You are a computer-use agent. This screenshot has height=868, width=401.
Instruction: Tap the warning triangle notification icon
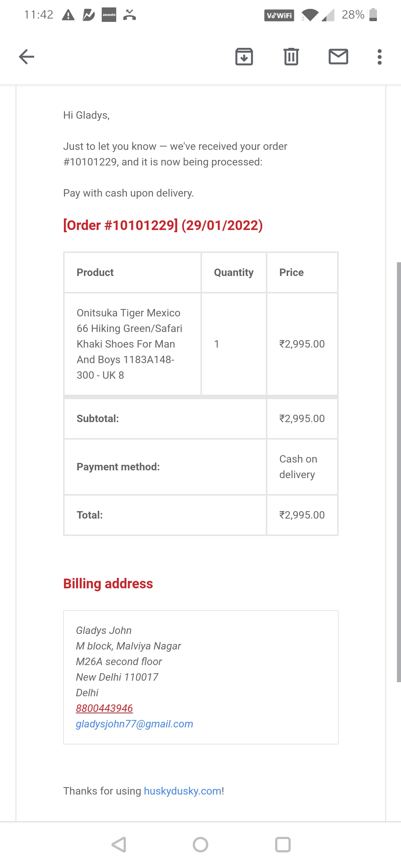68,15
